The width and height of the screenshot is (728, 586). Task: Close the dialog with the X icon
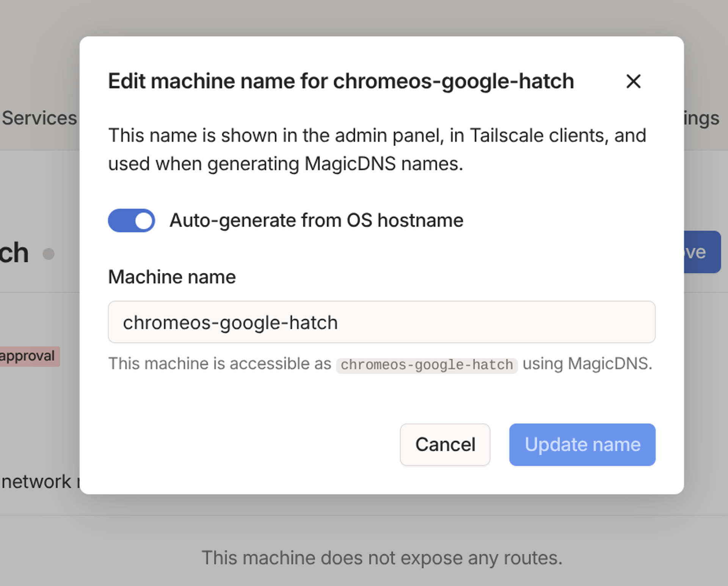point(633,81)
